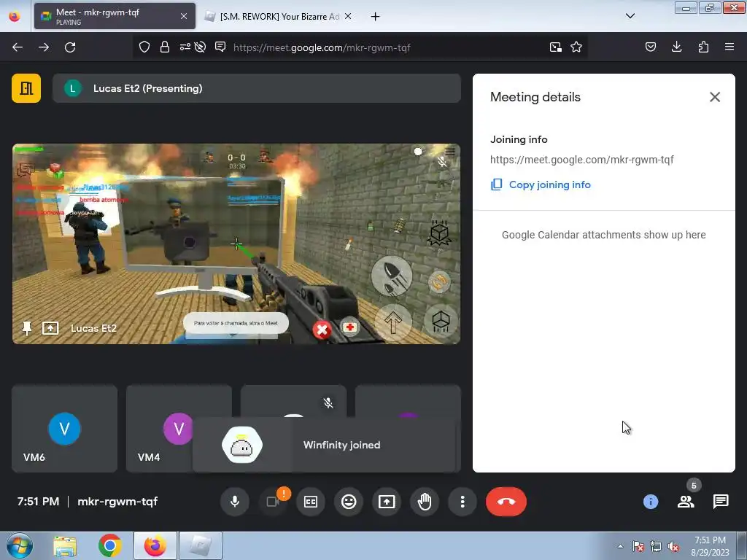Image resolution: width=747 pixels, height=560 pixels.
Task: Select the VM6 participant tile
Action: [64, 429]
